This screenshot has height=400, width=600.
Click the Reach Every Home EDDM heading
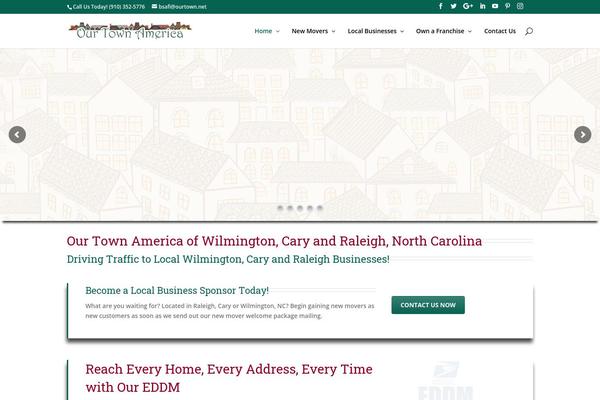[x=229, y=378]
